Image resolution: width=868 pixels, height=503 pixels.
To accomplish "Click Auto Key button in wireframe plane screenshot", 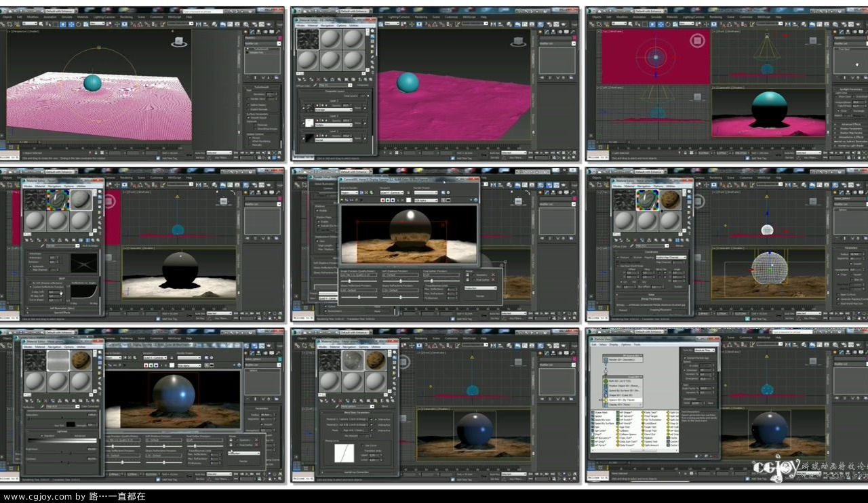I will click(x=200, y=153).
